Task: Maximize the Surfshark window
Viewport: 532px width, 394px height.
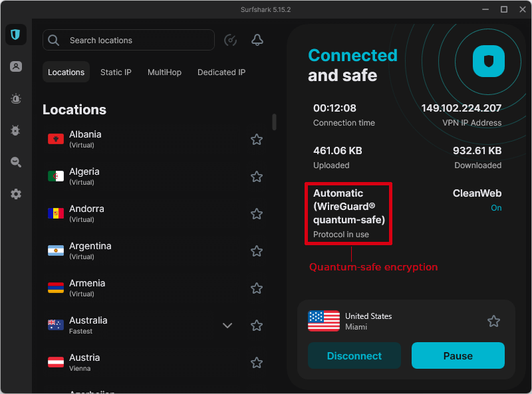Action: click(x=504, y=9)
